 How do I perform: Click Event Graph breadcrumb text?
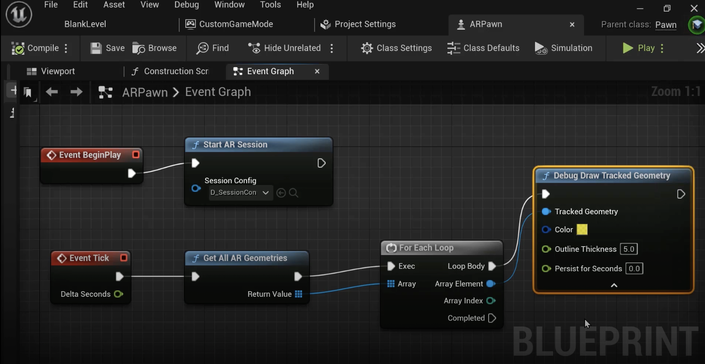tap(218, 92)
